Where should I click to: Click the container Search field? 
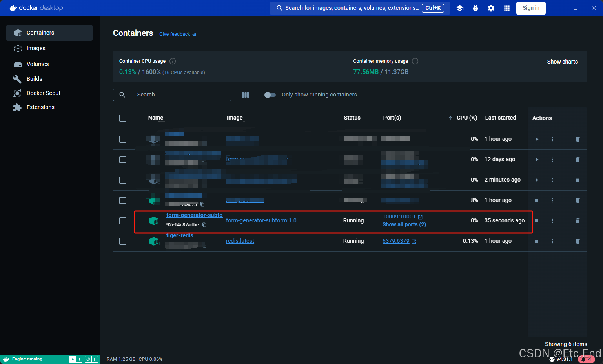click(172, 95)
